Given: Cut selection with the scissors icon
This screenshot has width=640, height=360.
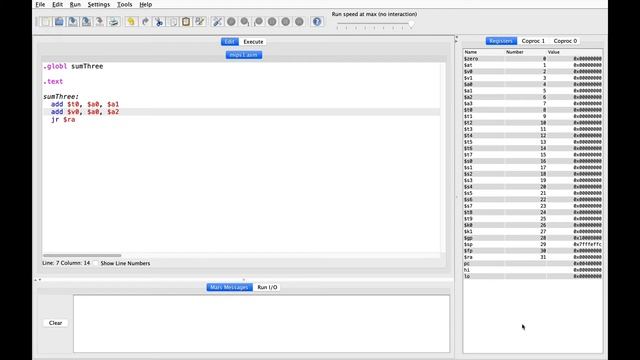Looking at the screenshot, I should [158, 22].
